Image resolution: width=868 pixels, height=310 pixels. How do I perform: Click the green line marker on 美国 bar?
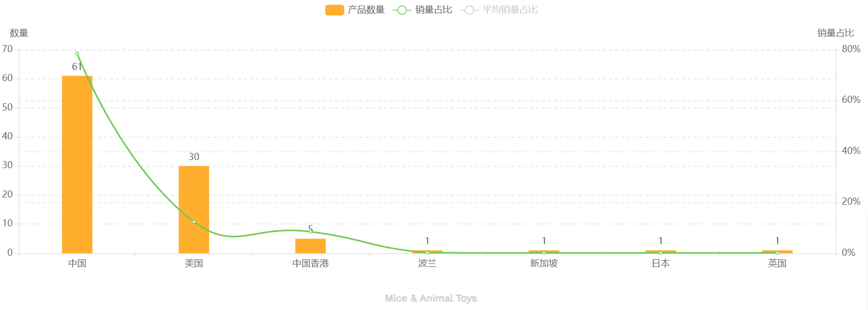click(x=194, y=222)
